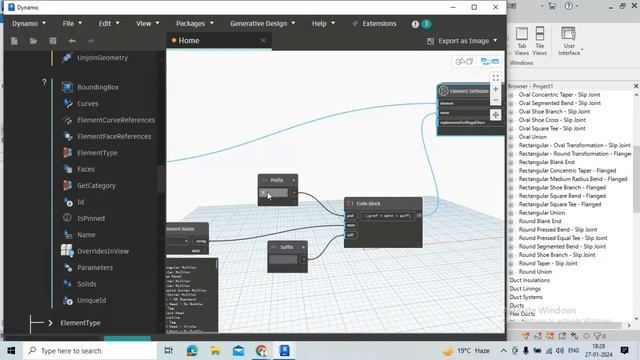The height and width of the screenshot is (360, 640).
Task: Click the Zoom Out minus canvas icon
Action: 496,100
